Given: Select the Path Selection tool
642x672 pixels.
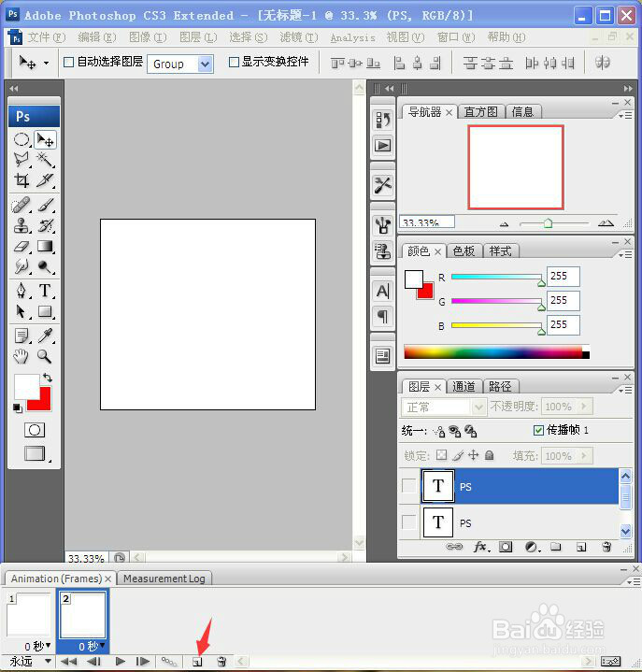Looking at the screenshot, I should click(21, 311).
